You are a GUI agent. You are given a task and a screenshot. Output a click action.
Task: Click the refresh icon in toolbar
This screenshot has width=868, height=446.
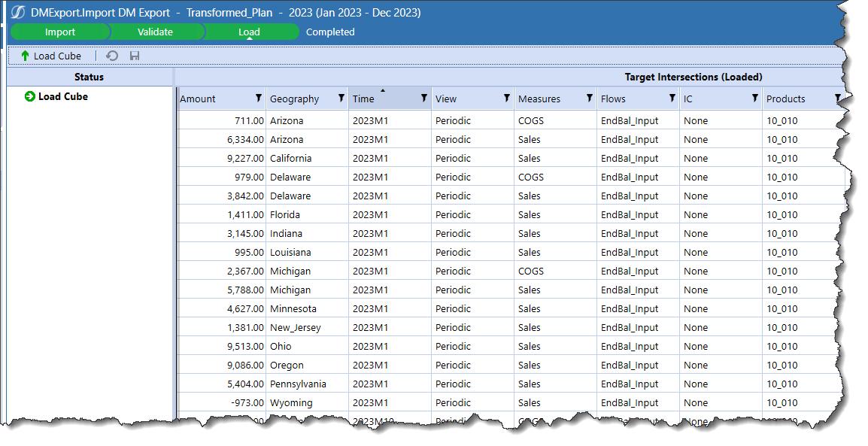pos(112,56)
